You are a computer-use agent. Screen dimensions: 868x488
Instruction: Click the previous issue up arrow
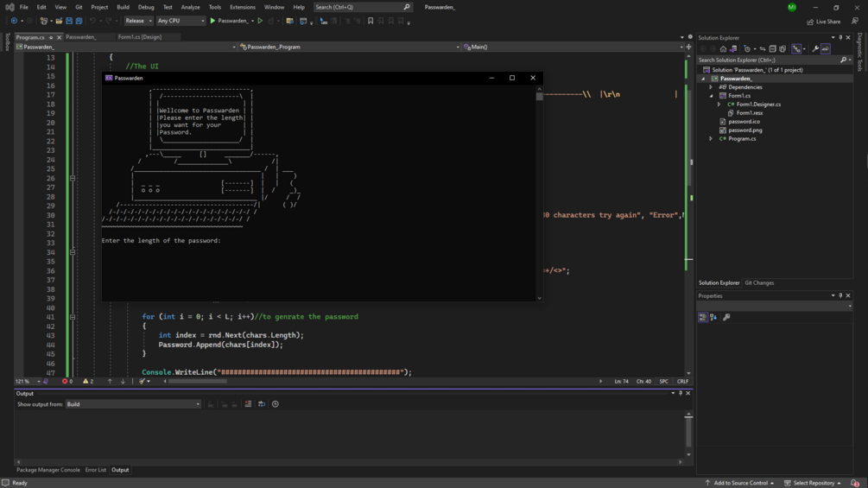110,381
